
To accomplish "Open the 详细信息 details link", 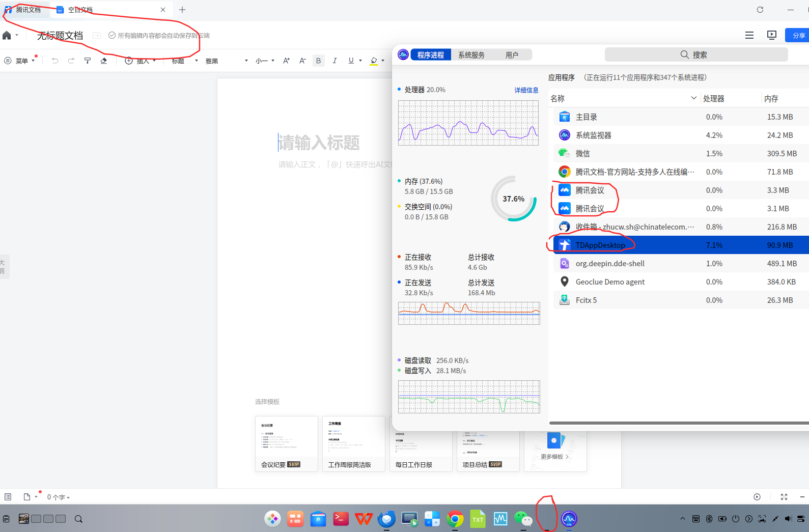I will (x=526, y=90).
